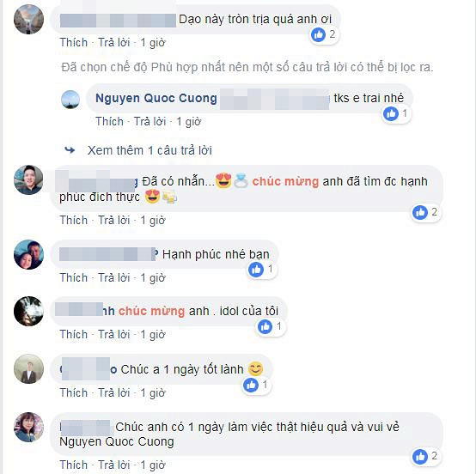Open couple avatar next to 'Hạnh phúc nhé bạn'
Image resolution: width=476 pixels, height=474 pixels.
[x=28, y=254]
